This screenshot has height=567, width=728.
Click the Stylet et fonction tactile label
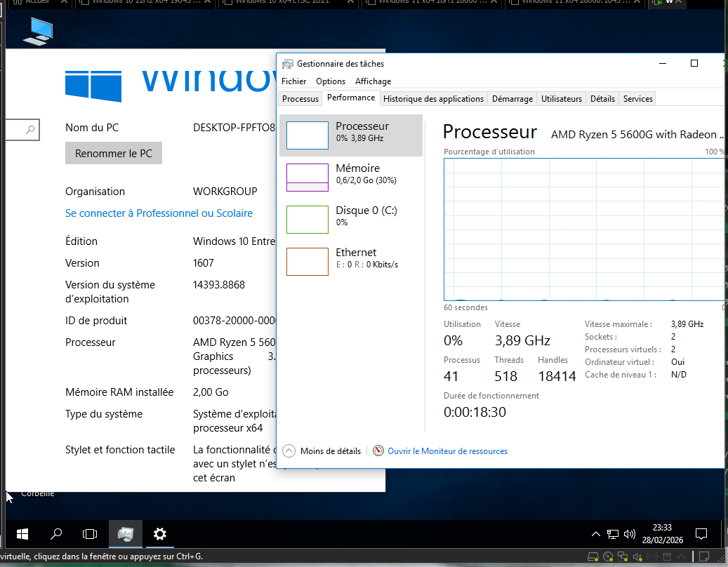[x=120, y=450]
